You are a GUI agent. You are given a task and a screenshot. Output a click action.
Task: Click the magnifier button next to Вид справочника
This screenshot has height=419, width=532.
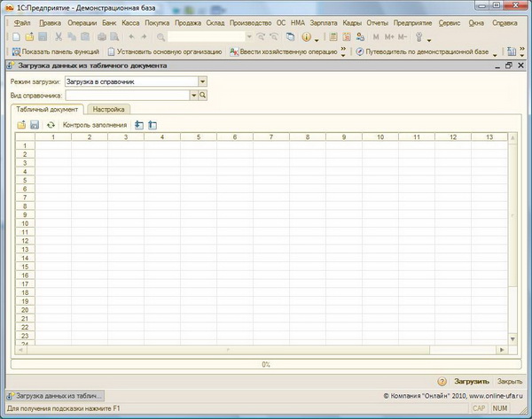coord(202,96)
